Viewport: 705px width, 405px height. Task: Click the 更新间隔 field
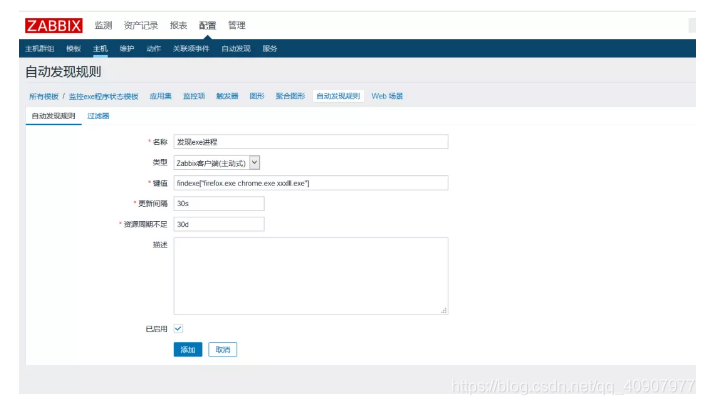click(218, 204)
